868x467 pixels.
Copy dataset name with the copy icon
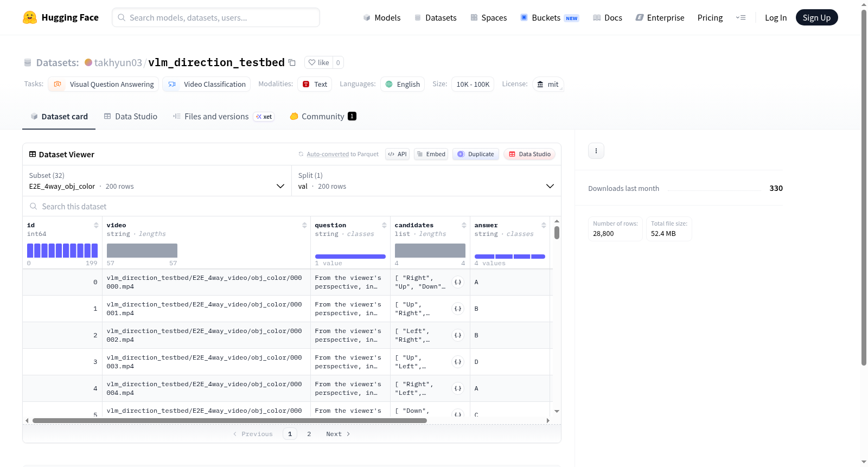[x=292, y=62]
